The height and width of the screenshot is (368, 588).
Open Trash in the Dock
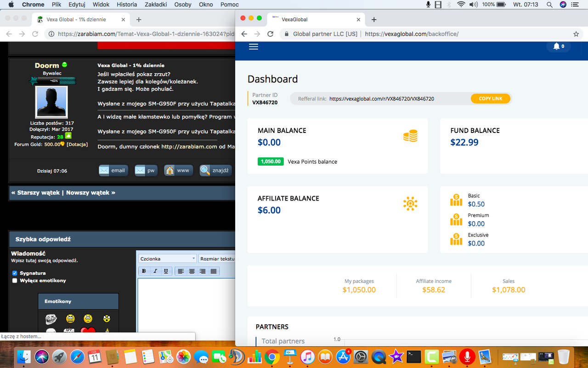pos(563,356)
